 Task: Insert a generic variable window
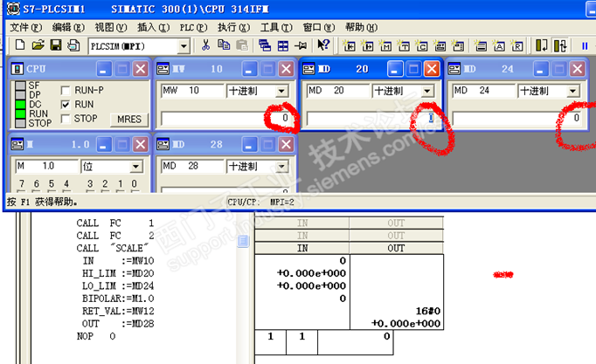[x=440, y=46]
